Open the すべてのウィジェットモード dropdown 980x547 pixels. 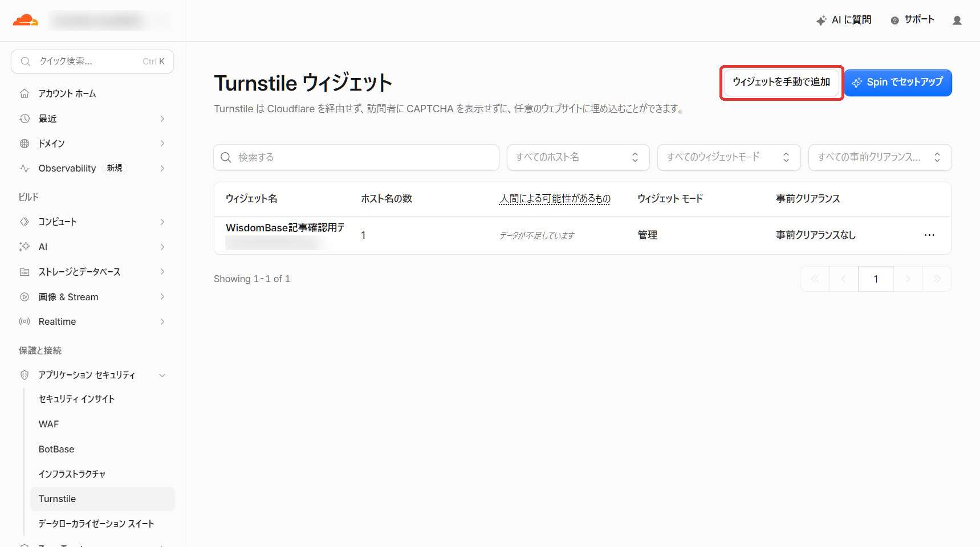[729, 157]
